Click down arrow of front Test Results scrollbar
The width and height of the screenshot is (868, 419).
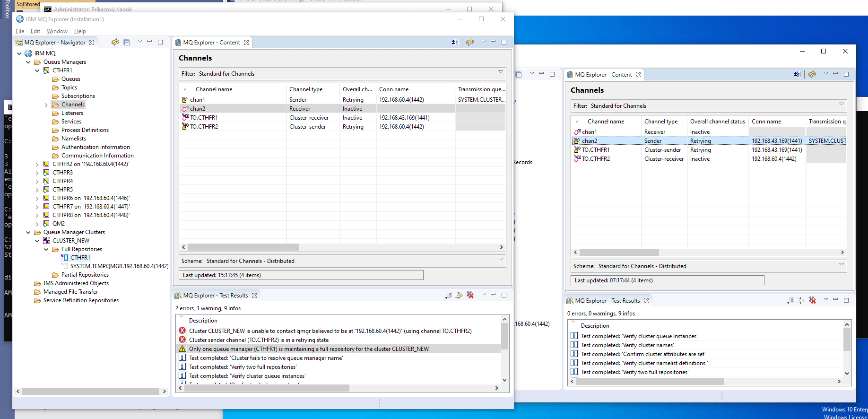pyautogui.click(x=504, y=380)
